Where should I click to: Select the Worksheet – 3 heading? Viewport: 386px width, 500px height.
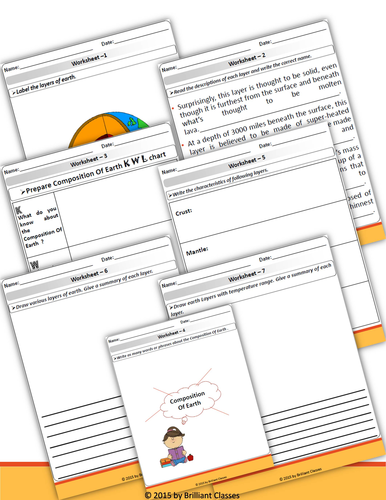point(88,160)
